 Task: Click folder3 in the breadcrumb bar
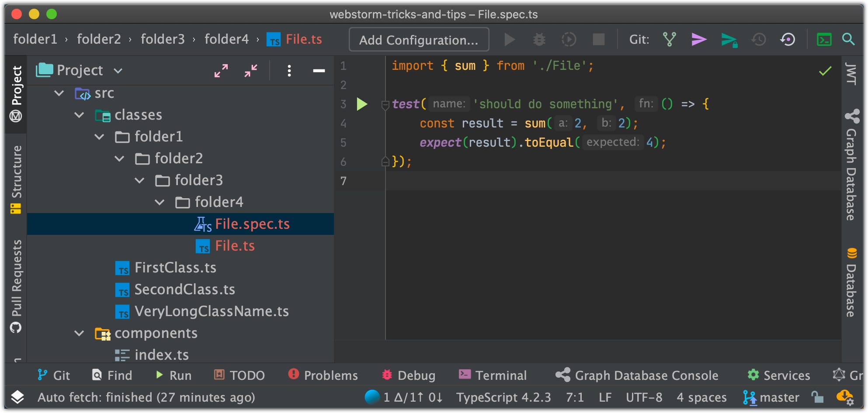[163, 39]
